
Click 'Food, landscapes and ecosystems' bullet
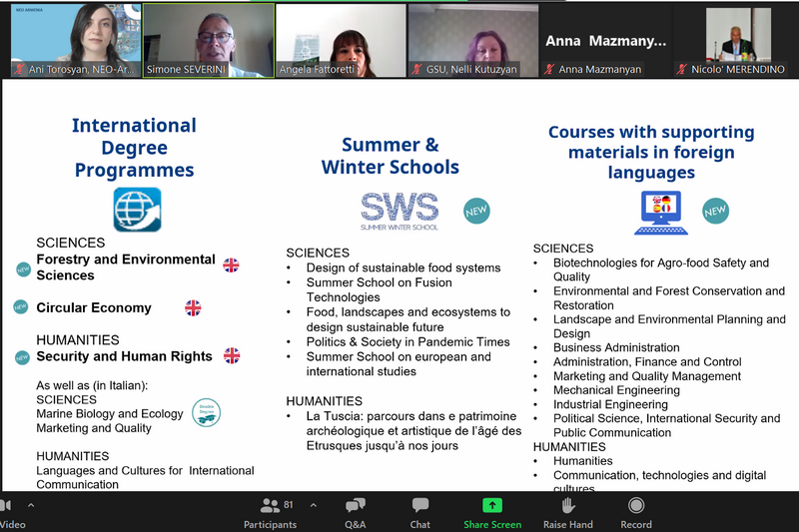click(408, 319)
